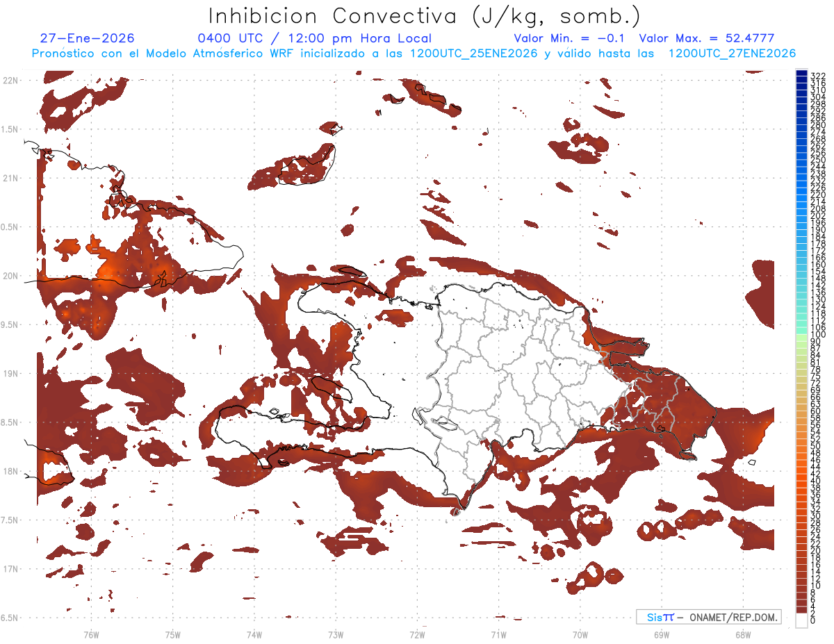This screenshot has height=644, width=834.
Task: Click the "322" value at top of color scale
Action: (817, 75)
